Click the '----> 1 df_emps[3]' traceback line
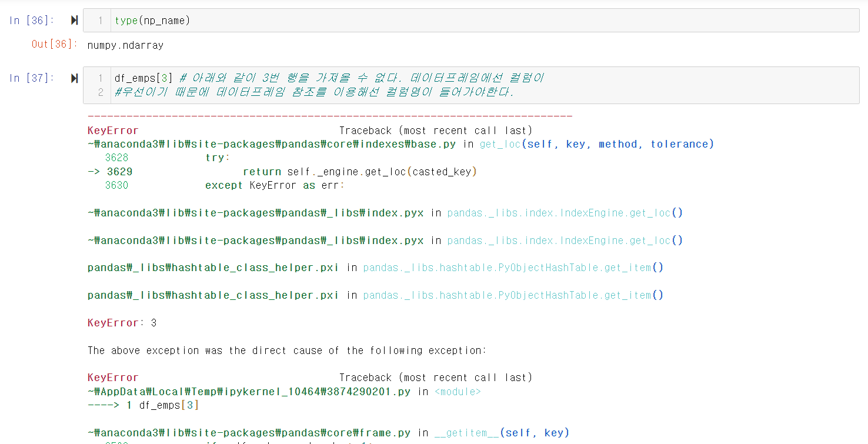The image size is (868, 444). [143, 405]
